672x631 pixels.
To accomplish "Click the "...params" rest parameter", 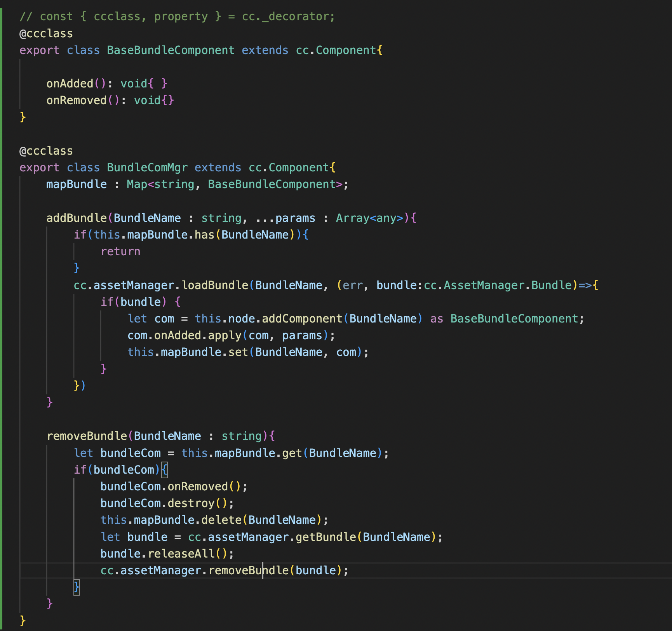I will [x=286, y=218].
